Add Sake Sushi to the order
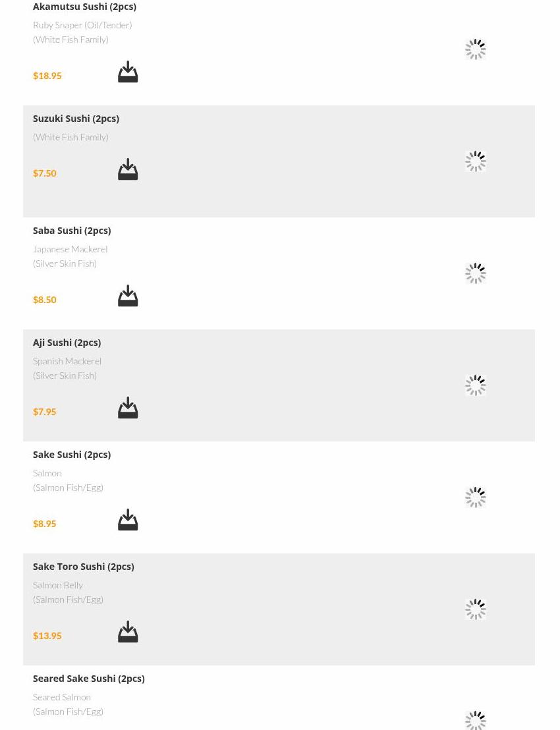The width and height of the screenshot is (560, 730). coord(128,520)
